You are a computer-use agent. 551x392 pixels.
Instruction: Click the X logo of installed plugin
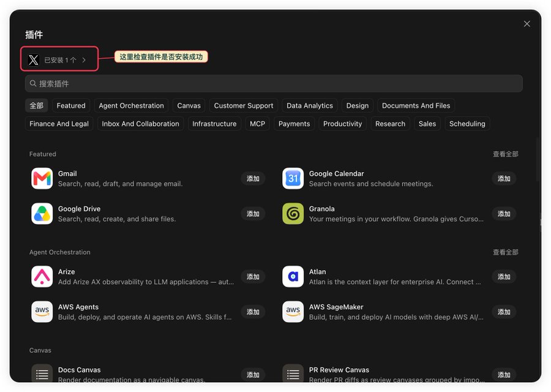34,60
